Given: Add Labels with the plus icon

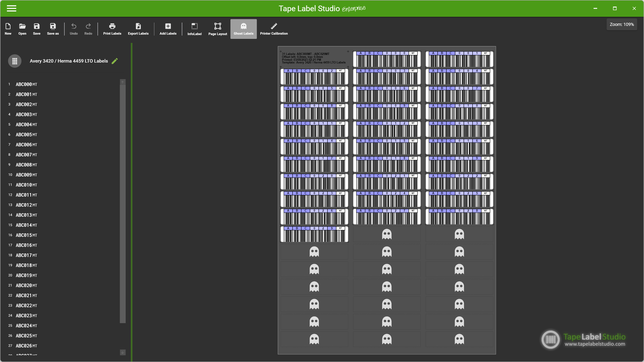Looking at the screenshot, I should pos(168,29).
